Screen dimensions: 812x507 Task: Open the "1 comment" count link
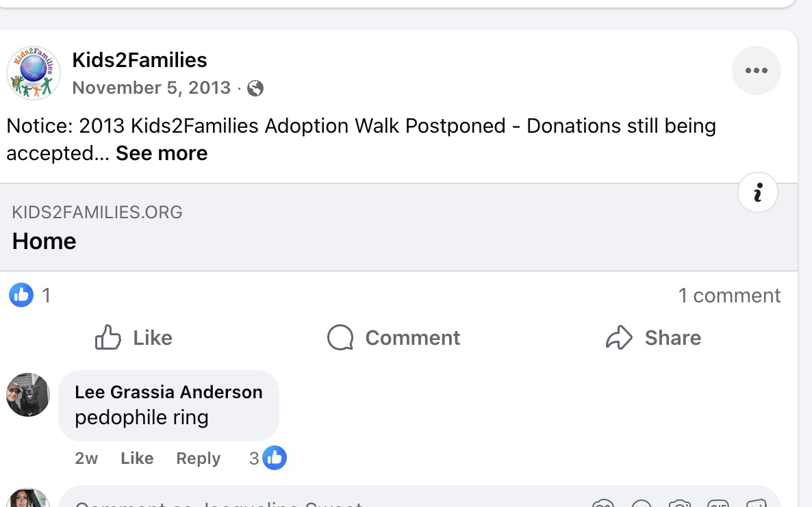tap(729, 296)
